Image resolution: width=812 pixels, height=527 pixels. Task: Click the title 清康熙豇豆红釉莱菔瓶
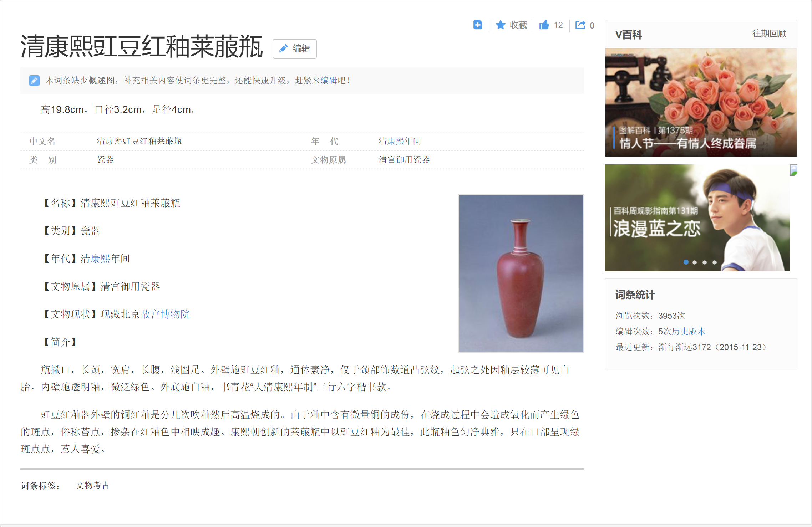pos(142,47)
